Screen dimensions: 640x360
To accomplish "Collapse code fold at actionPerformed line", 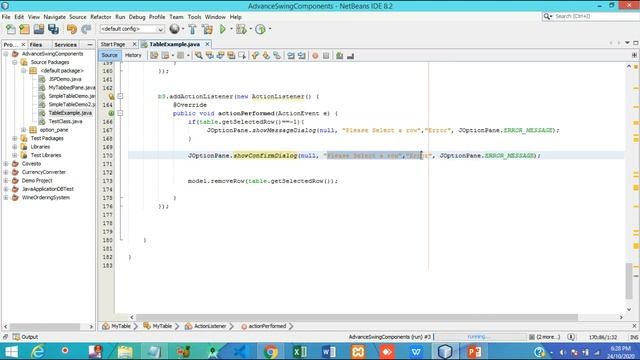I will (x=120, y=113).
